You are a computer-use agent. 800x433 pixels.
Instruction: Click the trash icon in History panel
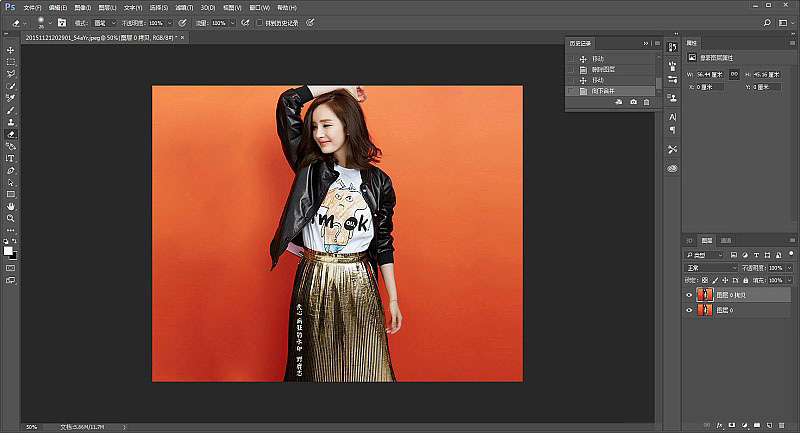(x=646, y=102)
